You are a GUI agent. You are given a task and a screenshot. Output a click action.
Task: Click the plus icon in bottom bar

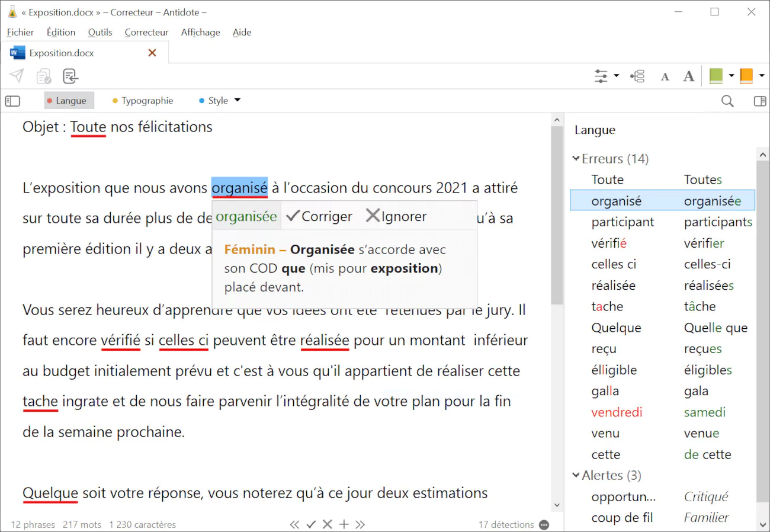tap(344, 524)
